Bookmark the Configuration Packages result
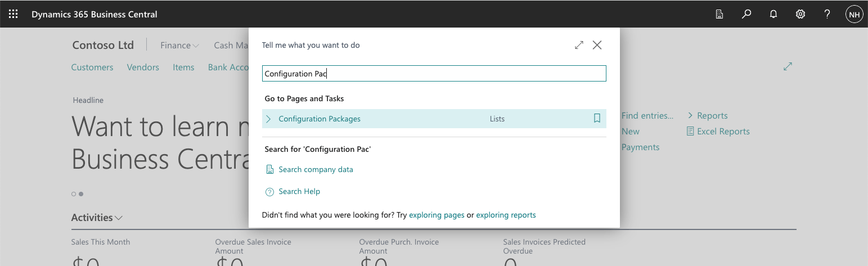 pyautogui.click(x=597, y=119)
